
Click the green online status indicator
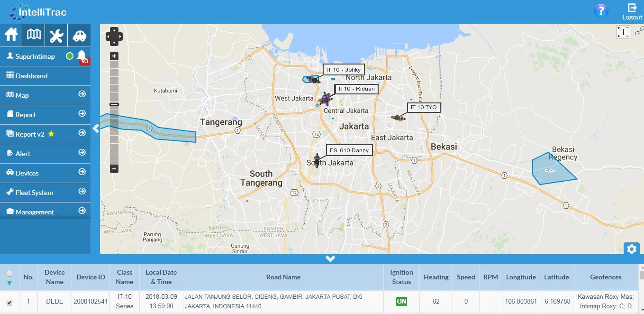coord(70,56)
